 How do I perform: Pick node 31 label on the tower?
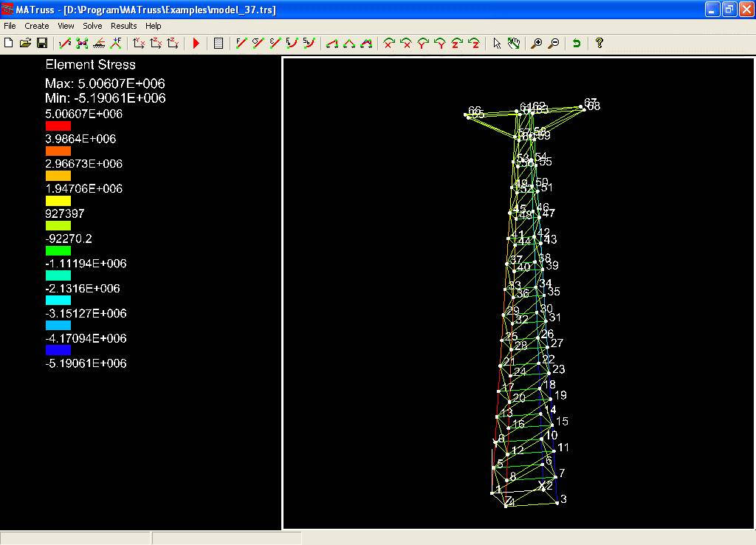555,318
